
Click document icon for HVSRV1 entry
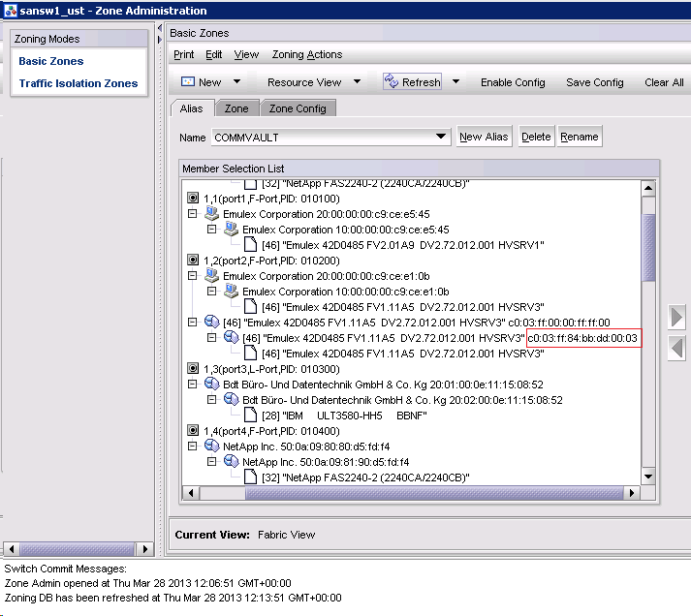[250, 244]
